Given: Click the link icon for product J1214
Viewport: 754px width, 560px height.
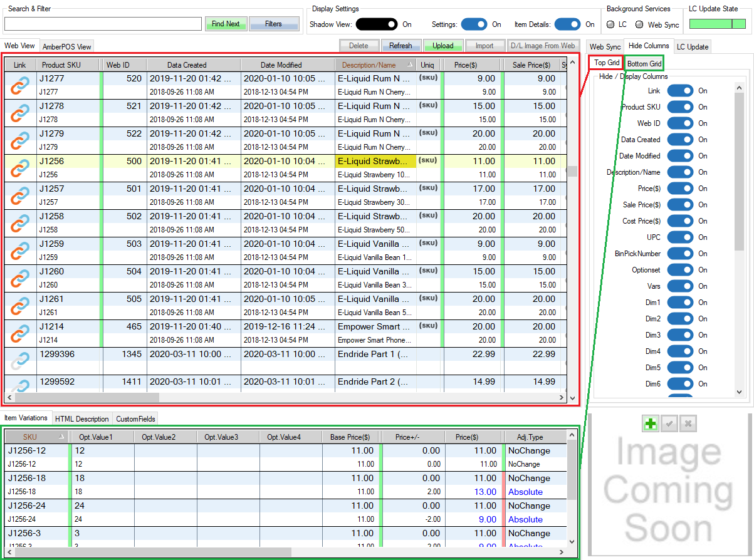Looking at the screenshot, I should [21, 333].
